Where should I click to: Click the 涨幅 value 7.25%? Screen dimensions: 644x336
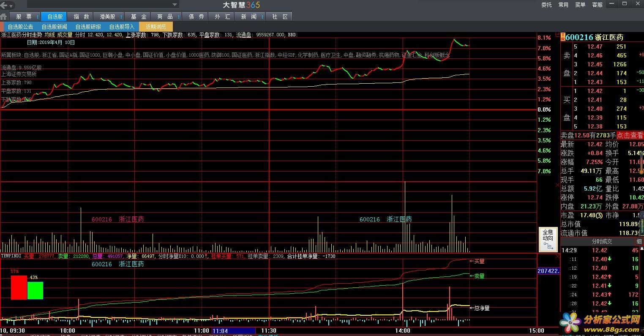click(594, 162)
